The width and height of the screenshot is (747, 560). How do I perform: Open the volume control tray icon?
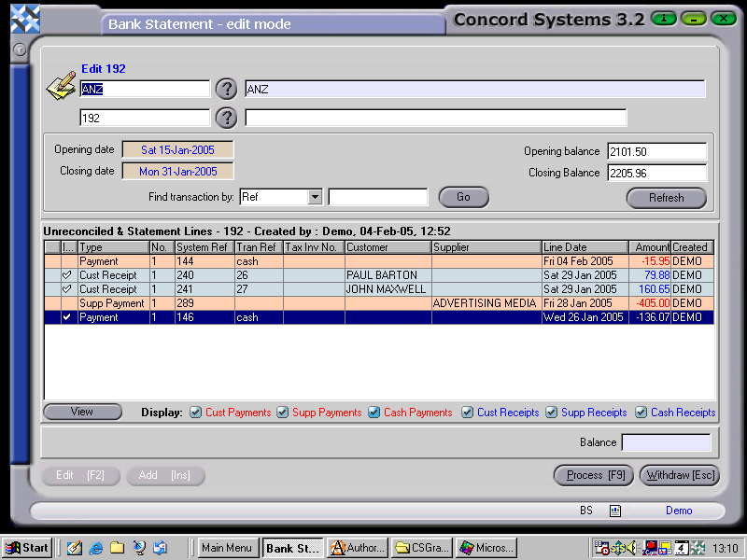click(631, 549)
